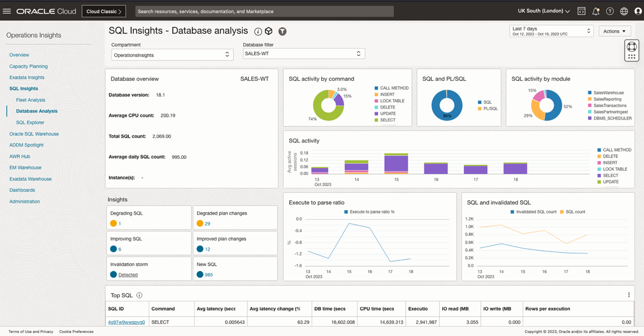Image resolution: width=644 pixels, height=336 pixels.
Task: Click the Invalidation storm status dot
Action: coord(113,274)
